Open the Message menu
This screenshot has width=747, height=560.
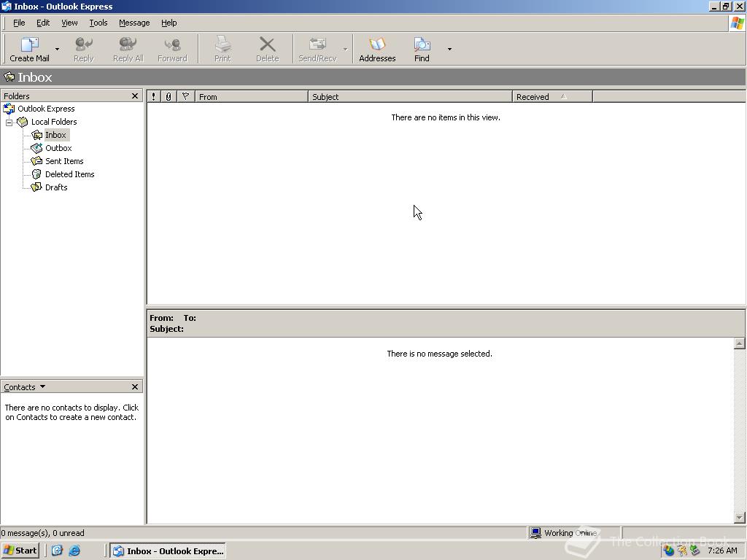[x=134, y=23]
